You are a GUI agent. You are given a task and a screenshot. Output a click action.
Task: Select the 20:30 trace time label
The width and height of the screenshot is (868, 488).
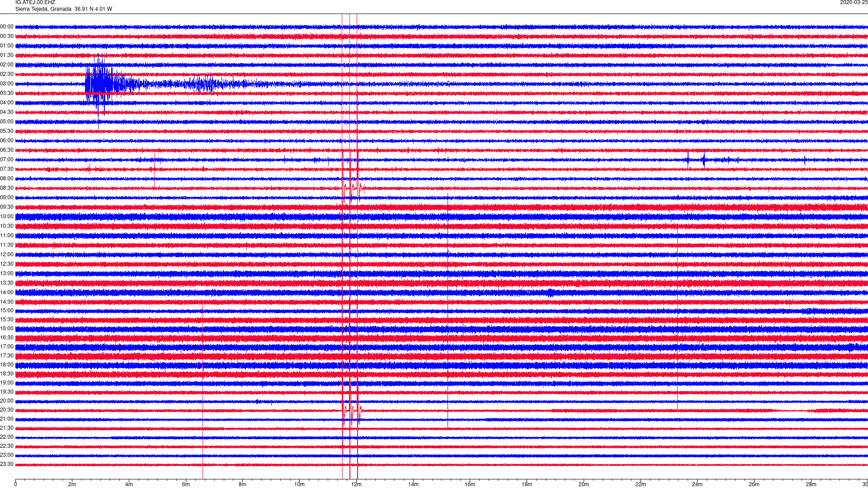7,410
